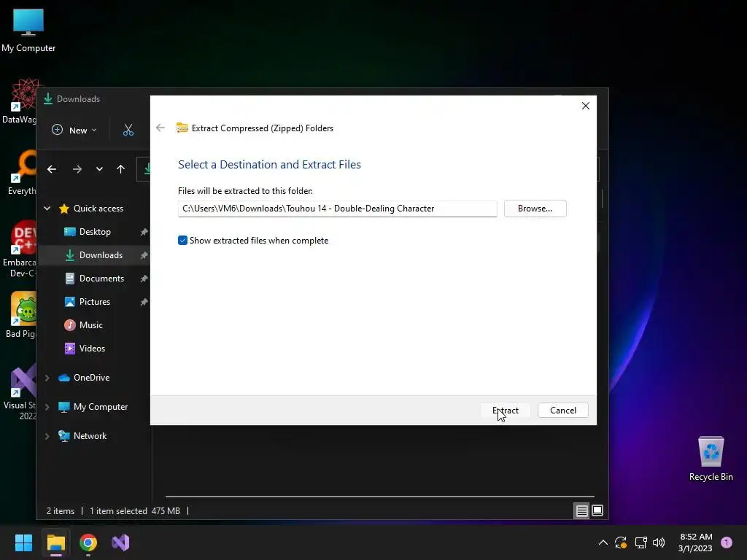
Task: Go forward in File Explorer navigation
Action: pyautogui.click(x=77, y=169)
